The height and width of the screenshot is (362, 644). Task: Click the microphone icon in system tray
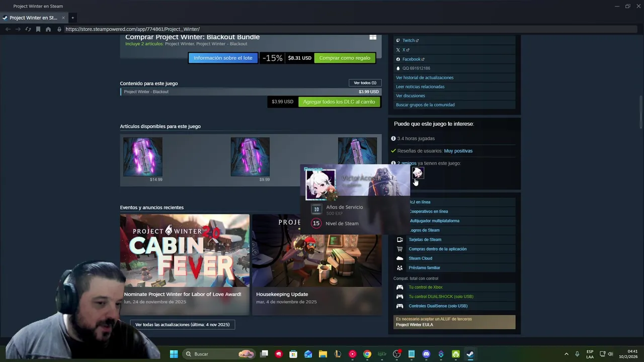pyautogui.click(x=577, y=354)
